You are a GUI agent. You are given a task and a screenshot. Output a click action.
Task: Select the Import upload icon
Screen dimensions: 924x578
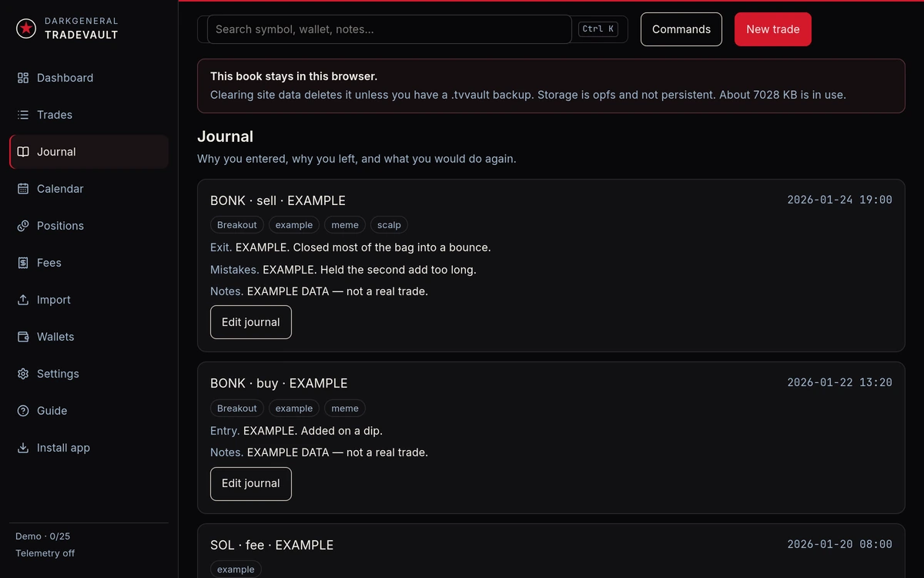[23, 300]
